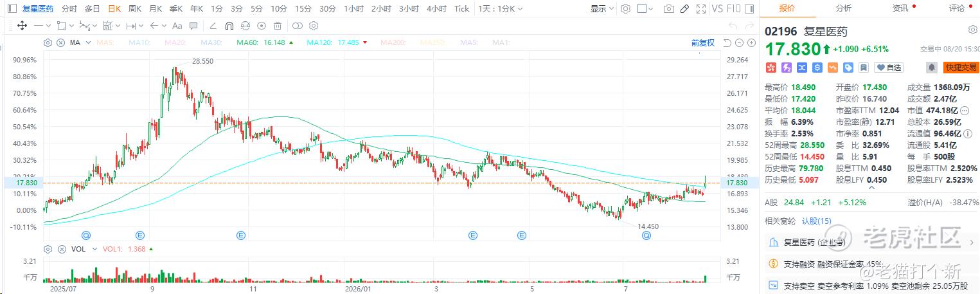
Task: Switch to the 周K weekly tab
Action: 134,9
